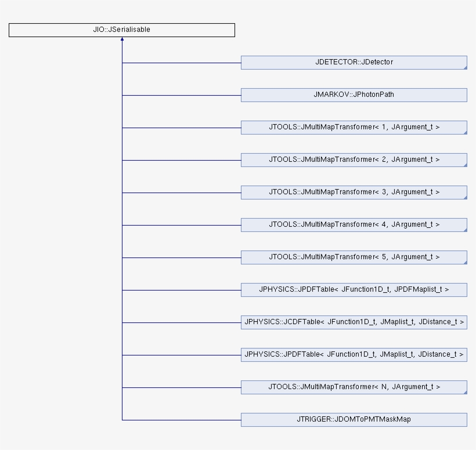Screen dimensions: 476x450
Task: Select JTOOLS::JMultiMapTransformer< N, JArgument_t >
Action: tap(354, 387)
